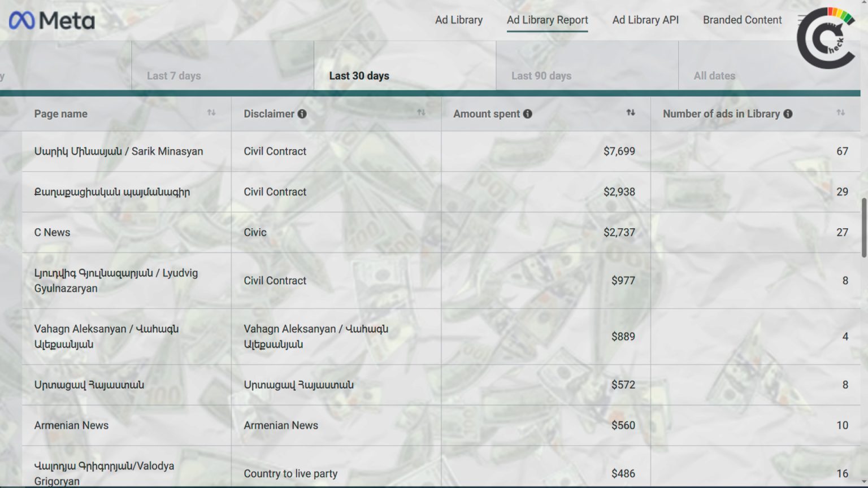Click the vertical page scrollbar
This screenshot has width=868, height=488.
tap(863, 227)
